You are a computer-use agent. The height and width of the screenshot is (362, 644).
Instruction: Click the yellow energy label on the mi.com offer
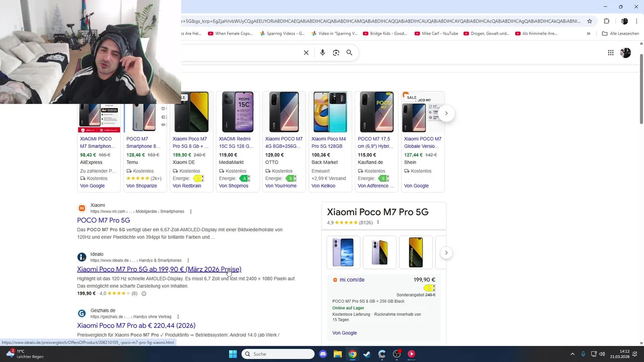tap(429, 288)
